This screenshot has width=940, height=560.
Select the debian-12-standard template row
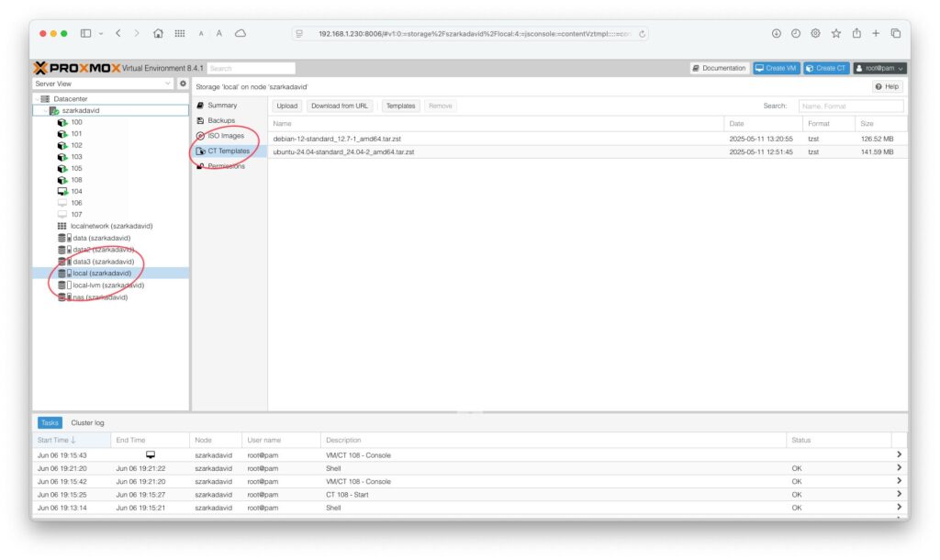point(587,139)
